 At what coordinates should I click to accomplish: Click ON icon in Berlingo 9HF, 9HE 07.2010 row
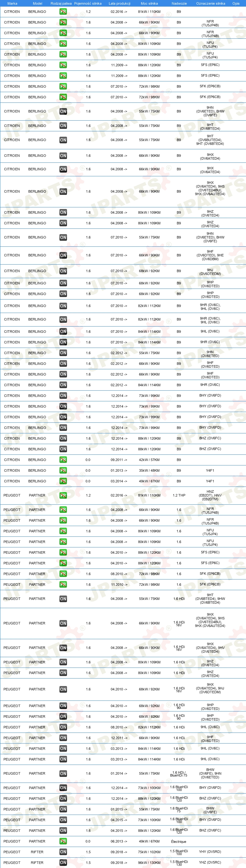(63, 255)
